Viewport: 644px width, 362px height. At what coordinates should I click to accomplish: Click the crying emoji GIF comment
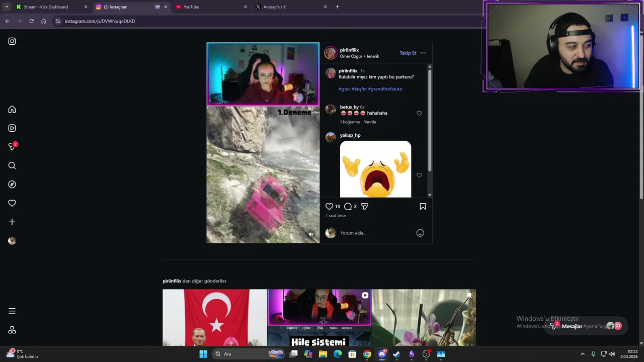pos(375,169)
